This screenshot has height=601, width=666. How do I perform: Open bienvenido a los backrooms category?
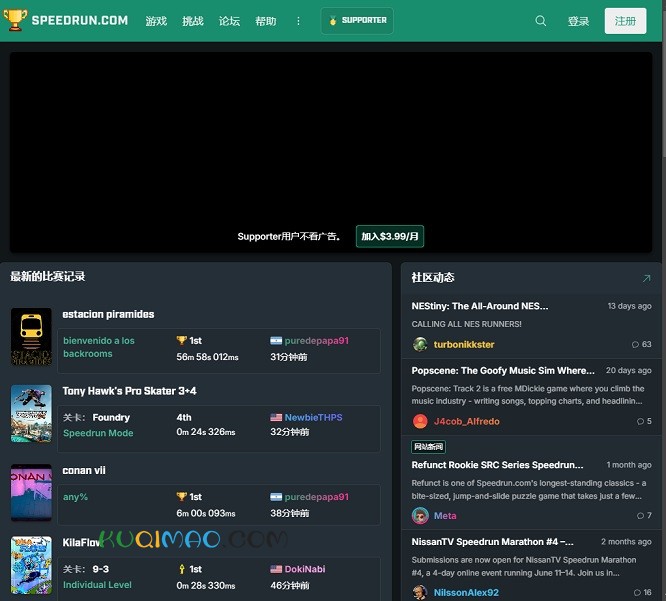click(x=99, y=347)
